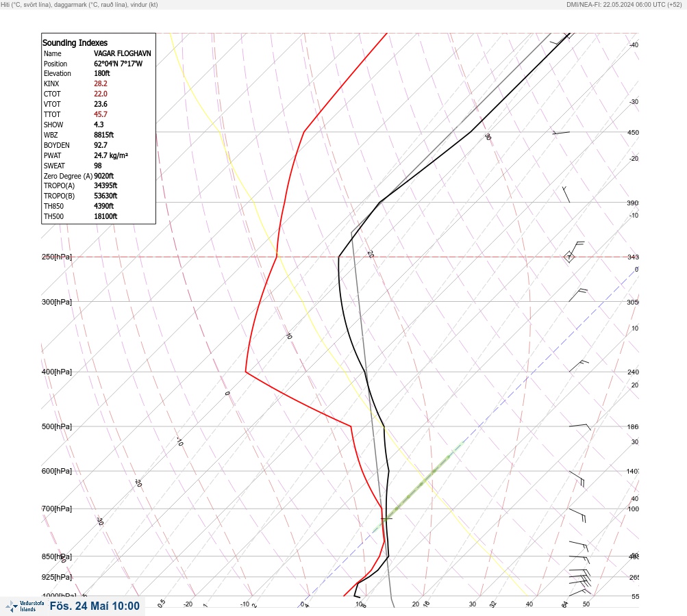Click the KINX label in indexes table
Viewport: 687px width, 616px height.
[x=51, y=84]
